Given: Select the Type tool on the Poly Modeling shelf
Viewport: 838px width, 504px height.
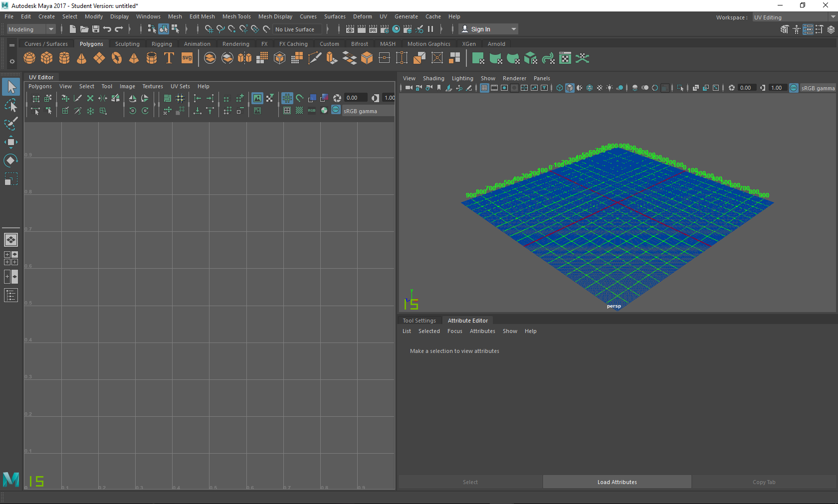Looking at the screenshot, I should click(x=169, y=58).
